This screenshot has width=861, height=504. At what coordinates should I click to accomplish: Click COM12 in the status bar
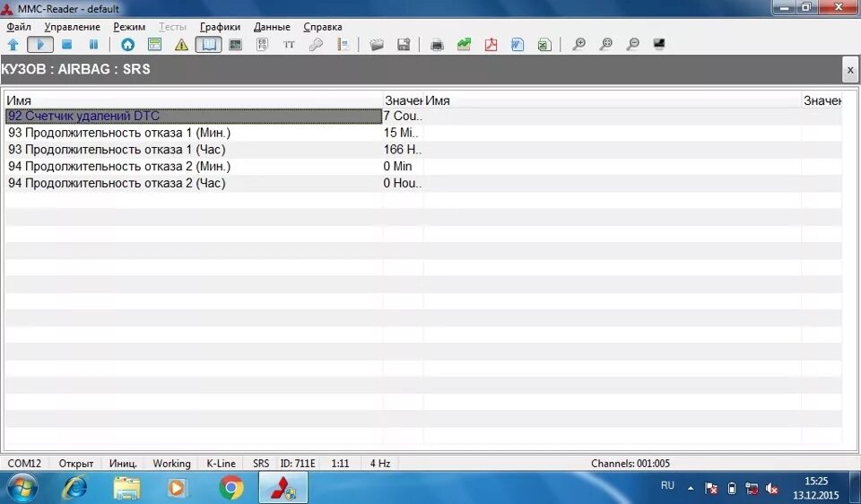point(25,464)
